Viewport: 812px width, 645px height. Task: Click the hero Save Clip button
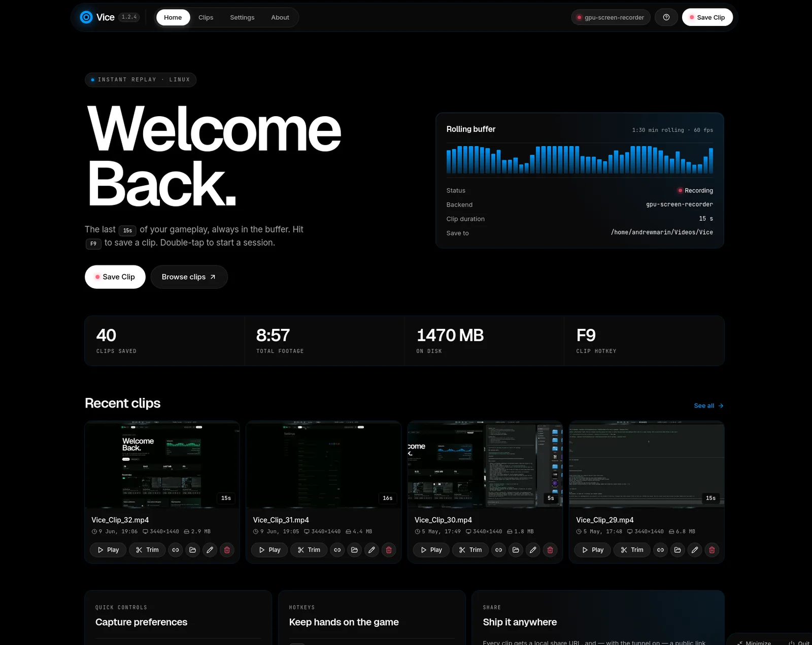115,277
